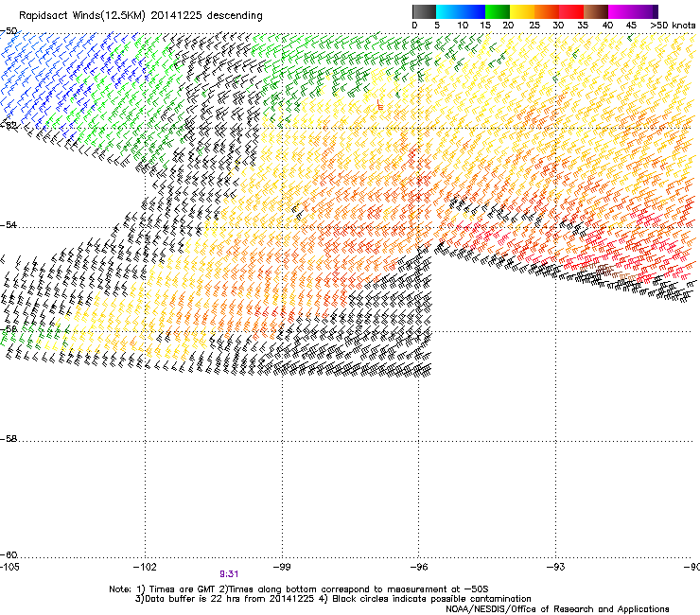The width and height of the screenshot is (700, 615).
Task: Click the isolated red wind barb near -52 latitude
Action: pos(379,105)
